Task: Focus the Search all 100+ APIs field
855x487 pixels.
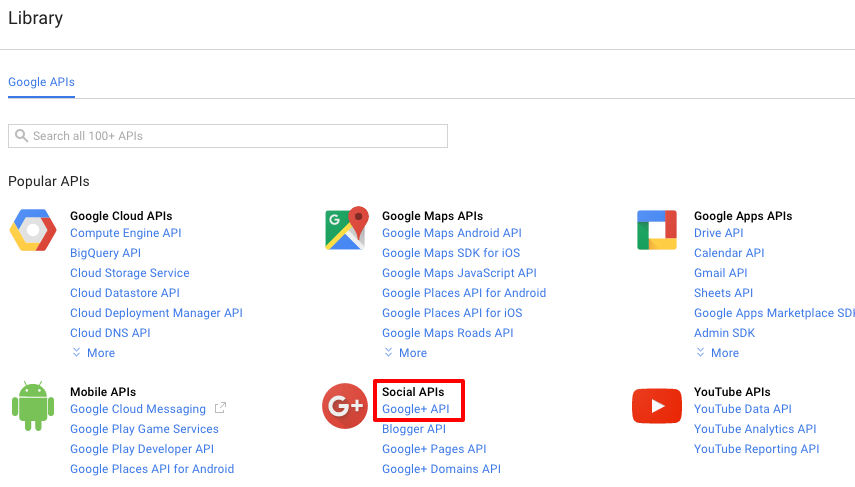Action: pos(235,136)
